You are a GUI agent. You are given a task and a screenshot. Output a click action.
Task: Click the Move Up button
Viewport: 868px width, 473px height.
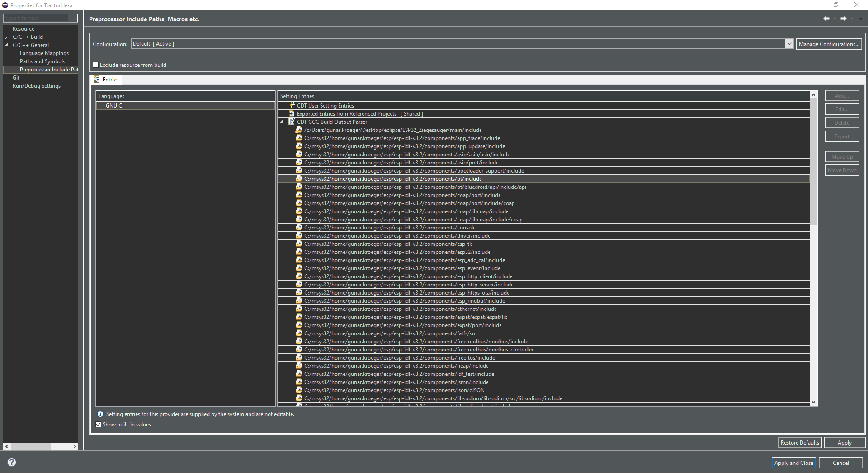[x=842, y=157]
